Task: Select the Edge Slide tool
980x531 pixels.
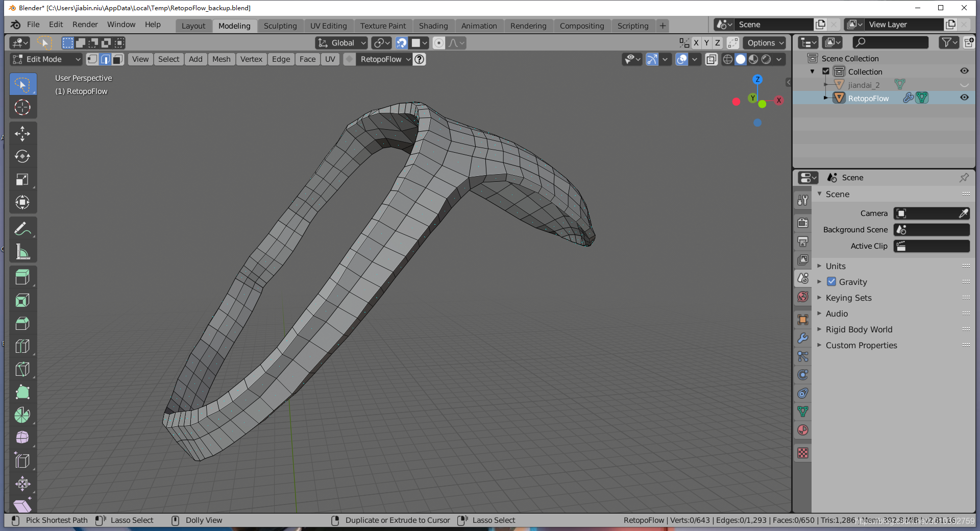Action: (22, 461)
